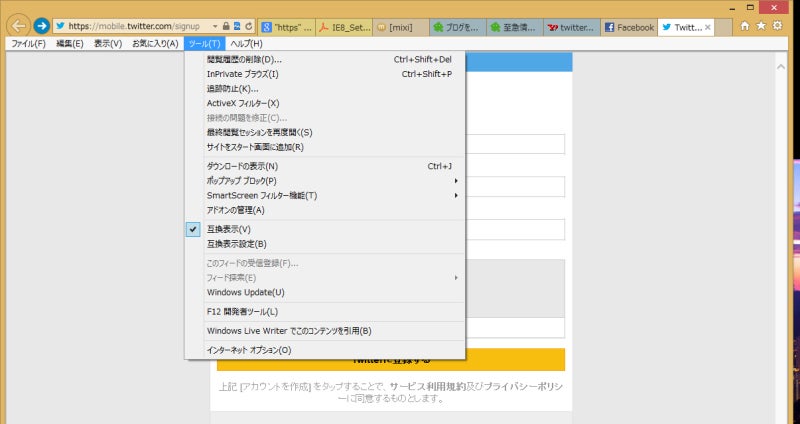Expand SmartScreen フィルター機能(T) submenu
This screenshot has width=800, height=424.
click(262, 195)
